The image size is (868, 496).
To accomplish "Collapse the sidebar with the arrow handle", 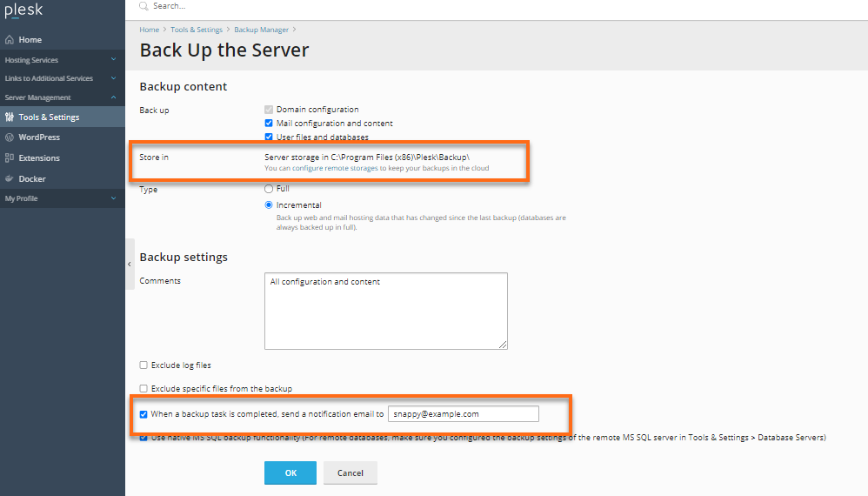I will [130, 264].
